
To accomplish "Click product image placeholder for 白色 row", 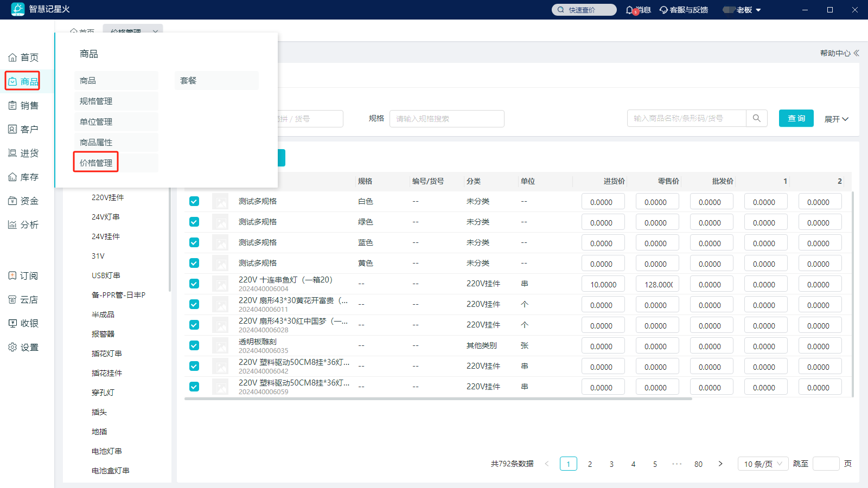I will pyautogui.click(x=220, y=202).
